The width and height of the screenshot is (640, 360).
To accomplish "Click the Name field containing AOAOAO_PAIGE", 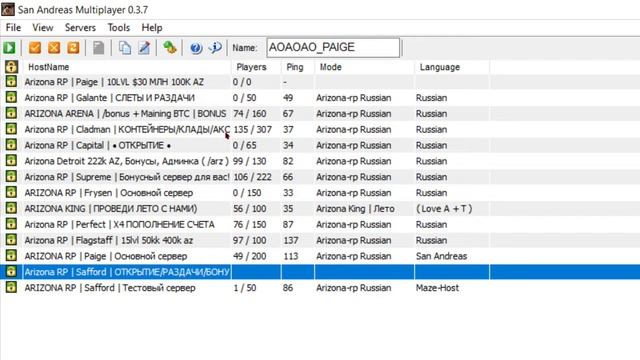I will tap(333, 48).
